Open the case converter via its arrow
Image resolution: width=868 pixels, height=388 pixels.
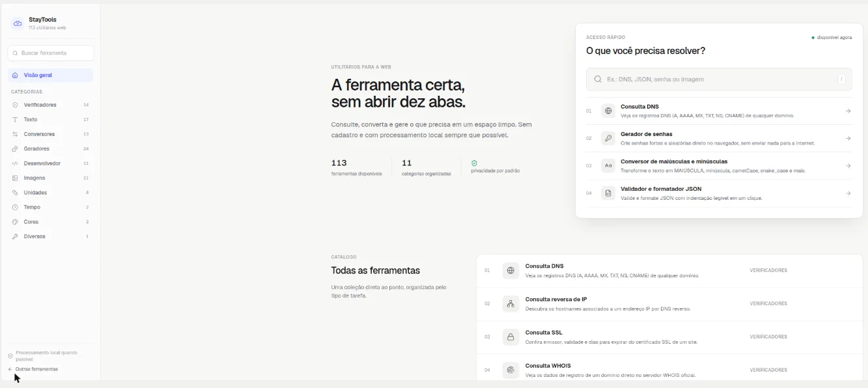click(x=848, y=165)
